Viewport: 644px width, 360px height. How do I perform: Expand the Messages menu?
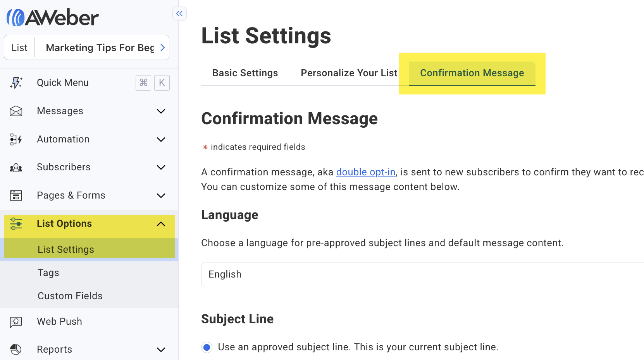click(161, 111)
